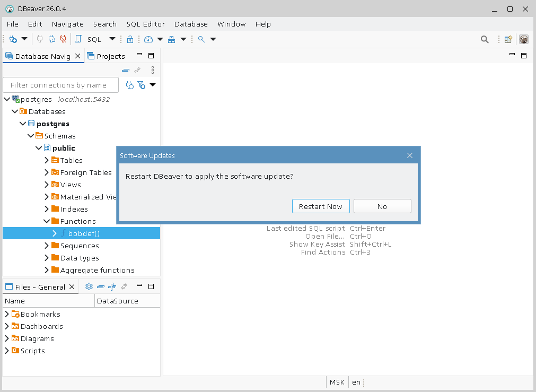The image size is (536, 392).
Task: Click Collapse All in Files panel
Action: click(x=101, y=286)
